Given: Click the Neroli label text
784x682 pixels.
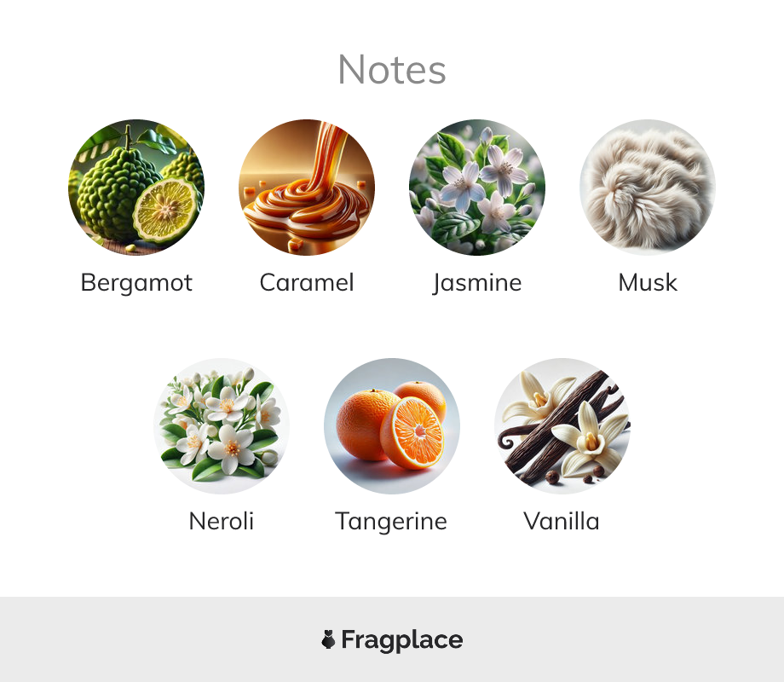Looking at the screenshot, I should (222, 522).
